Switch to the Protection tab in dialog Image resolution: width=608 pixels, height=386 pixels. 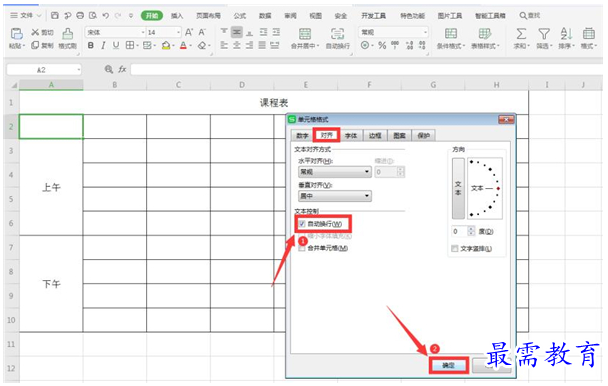coord(423,135)
